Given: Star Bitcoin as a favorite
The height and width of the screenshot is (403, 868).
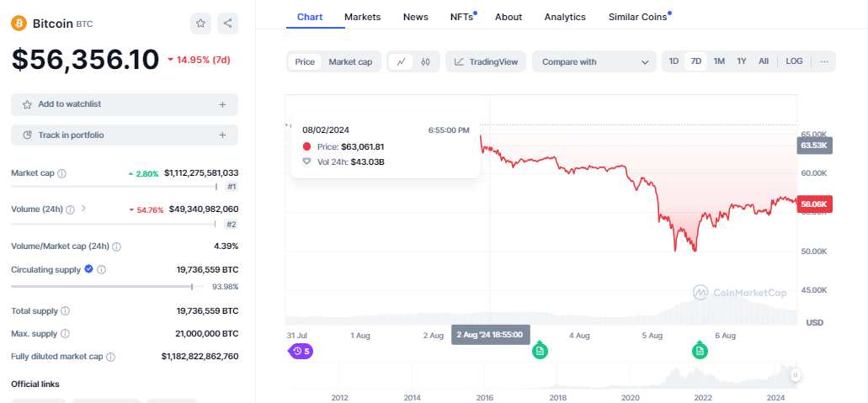Looking at the screenshot, I should (x=200, y=24).
